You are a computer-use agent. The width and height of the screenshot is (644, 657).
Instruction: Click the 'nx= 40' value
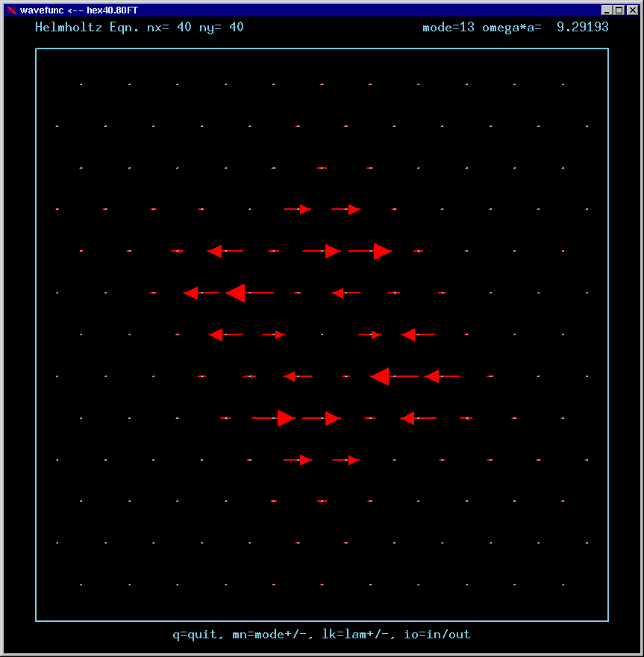click(x=169, y=28)
